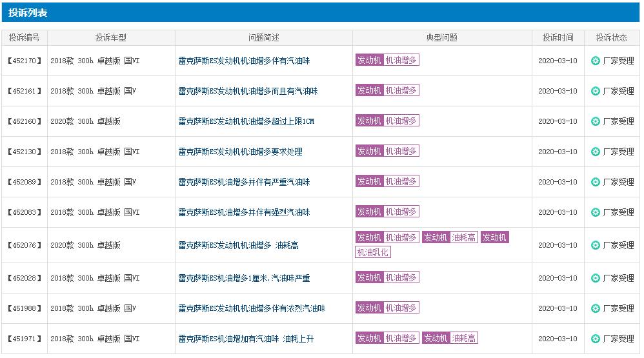Click the green status icon for complaint 451971
Image resolution: width=644 pixels, height=358 pixels.
coord(596,339)
